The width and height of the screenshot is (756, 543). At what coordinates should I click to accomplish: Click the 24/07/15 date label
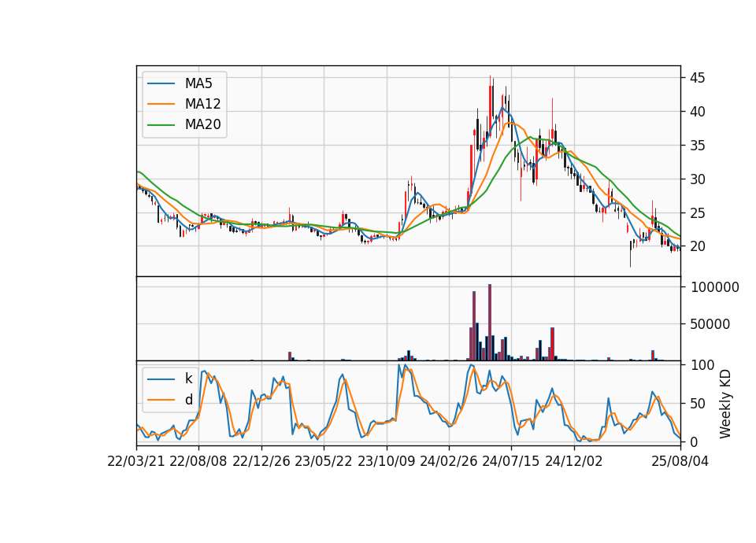tap(511, 462)
